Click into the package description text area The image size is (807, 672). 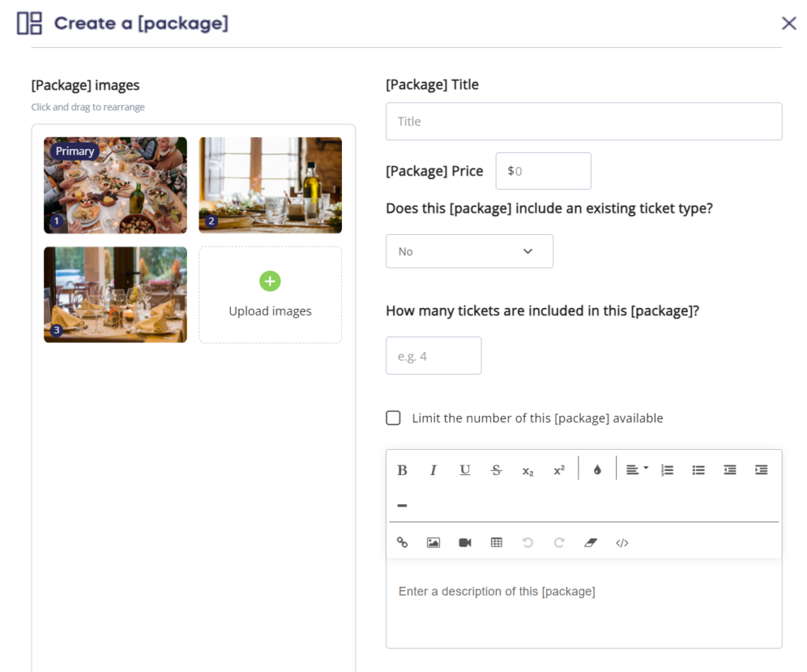pos(584,603)
